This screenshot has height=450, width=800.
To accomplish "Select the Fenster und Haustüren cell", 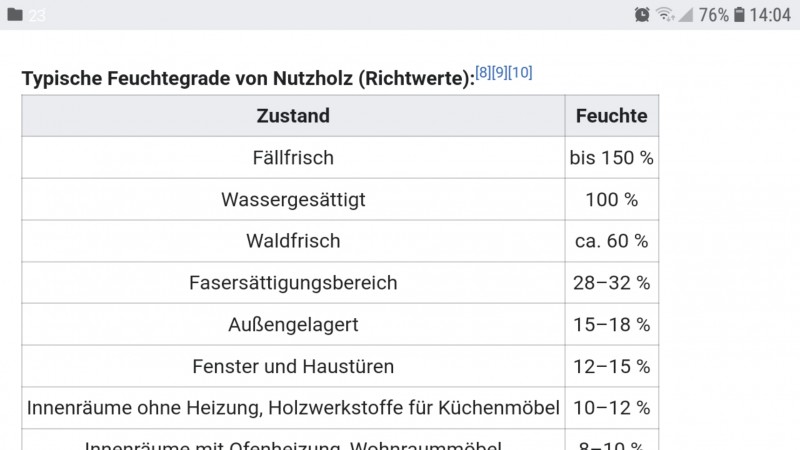I will 293,367.
